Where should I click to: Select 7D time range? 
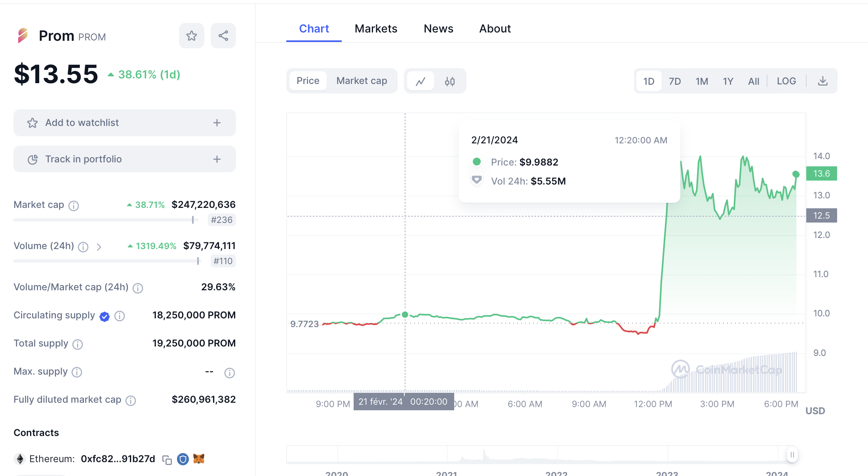[675, 81]
